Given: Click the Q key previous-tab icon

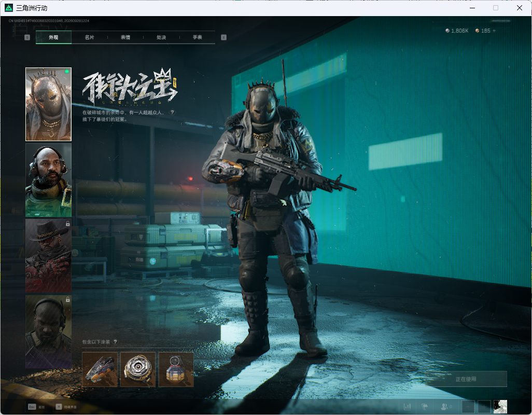Looking at the screenshot, I should tap(27, 37).
